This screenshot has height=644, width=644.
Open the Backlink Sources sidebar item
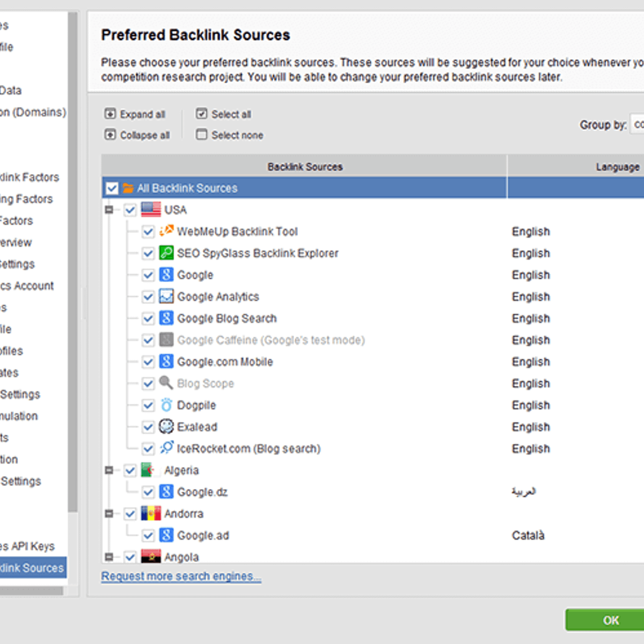(33, 568)
